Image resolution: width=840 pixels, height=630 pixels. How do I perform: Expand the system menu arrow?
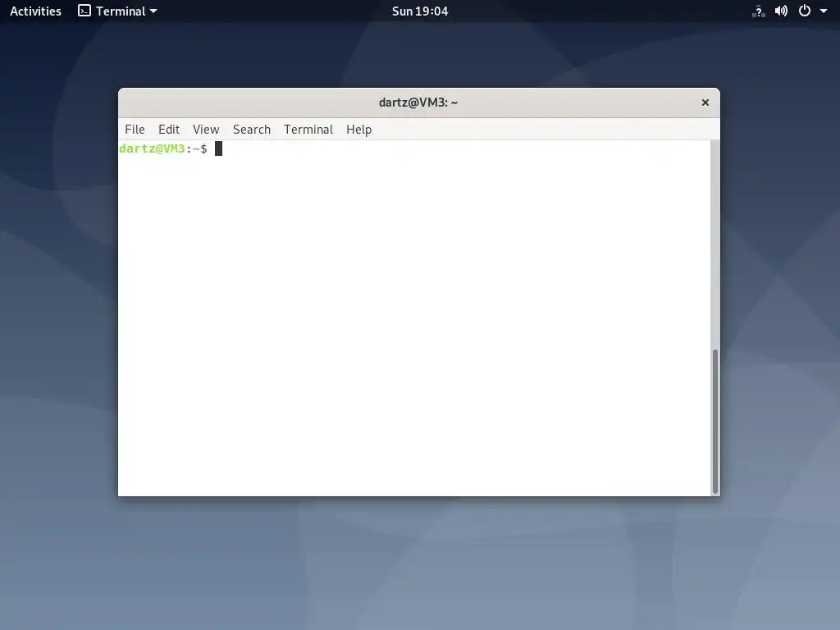click(824, 11)
